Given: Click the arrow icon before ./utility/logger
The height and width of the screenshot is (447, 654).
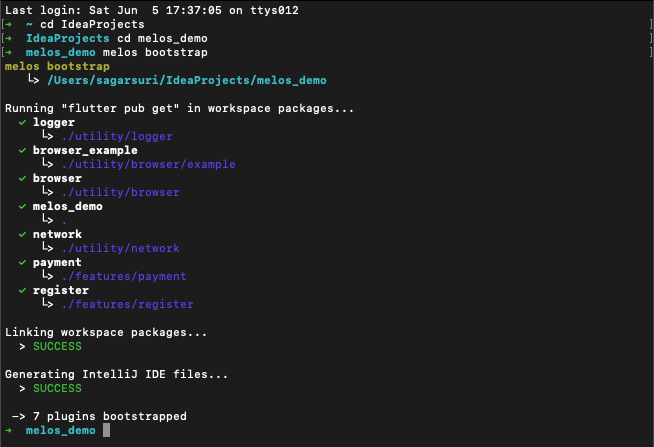Looking at the screenshot, I should point(47,135).
